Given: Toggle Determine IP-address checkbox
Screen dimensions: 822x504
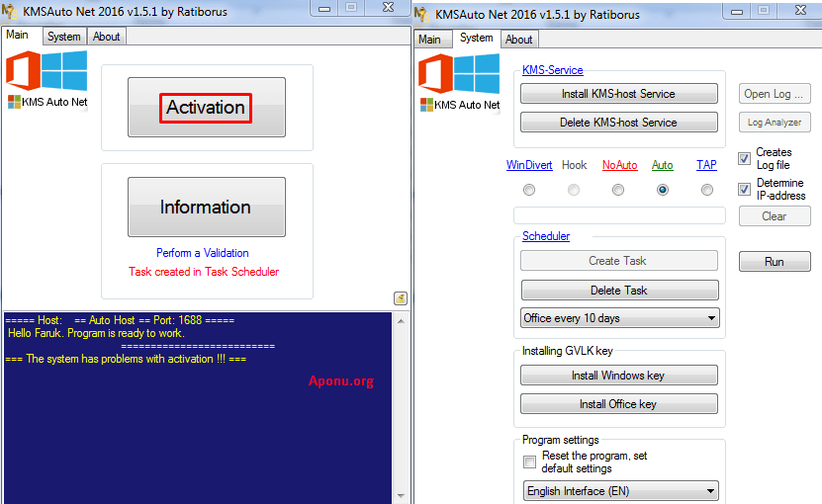Looking at the screenshot, I should point(744,189).
